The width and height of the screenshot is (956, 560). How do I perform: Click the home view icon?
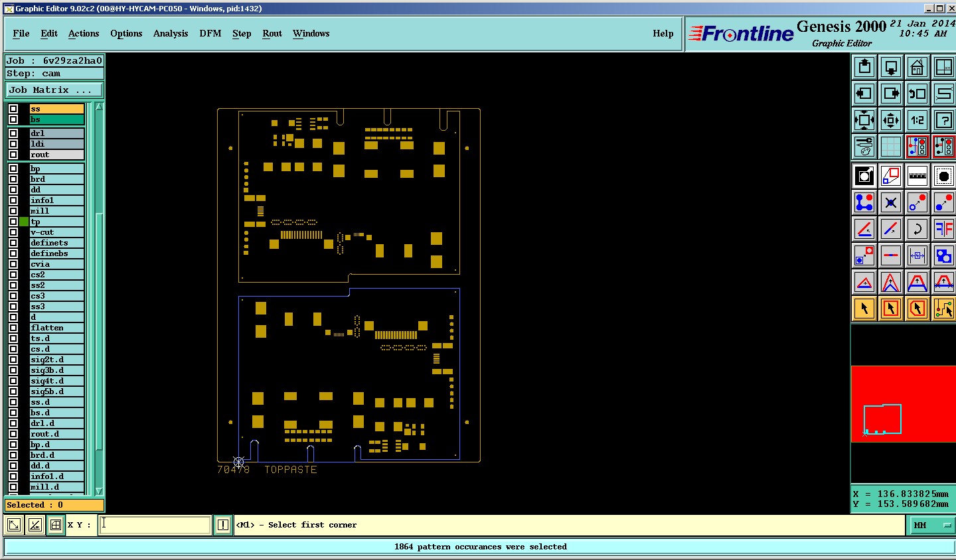(x=917, y=67)
